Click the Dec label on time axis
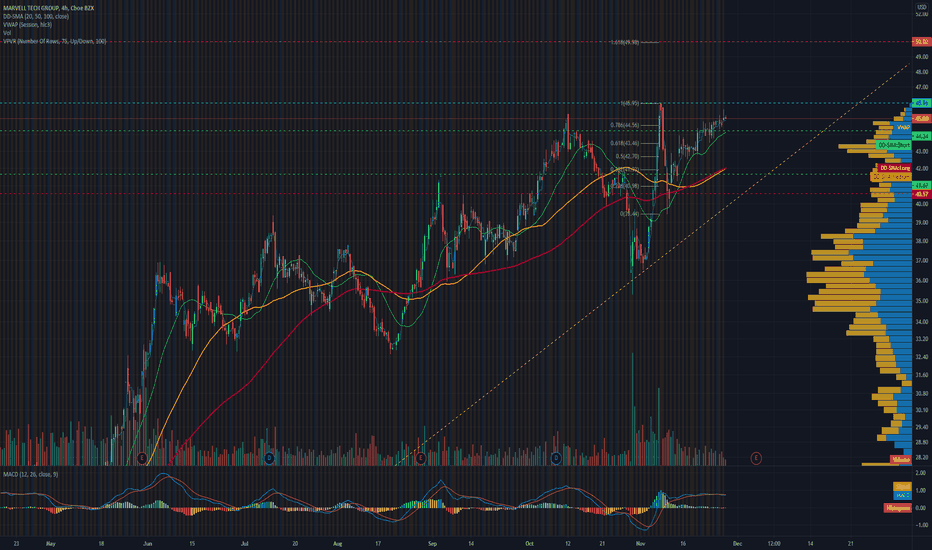The height and width of the screenshot is (550, 932). click(x=737, y=543)
